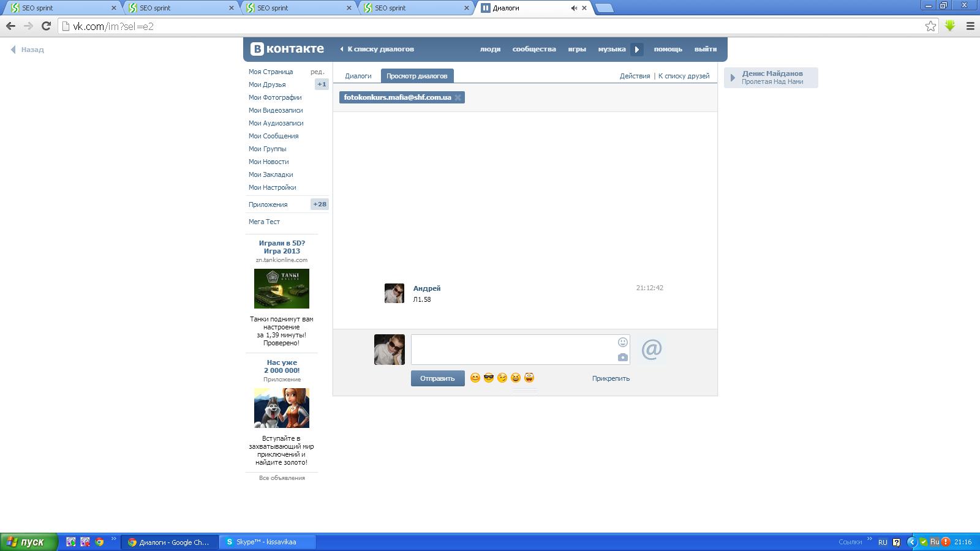This screenshot has width=980, height=551.
Task: Expand the quick launch overflow chevron
Action: click(x=113, y=539)
